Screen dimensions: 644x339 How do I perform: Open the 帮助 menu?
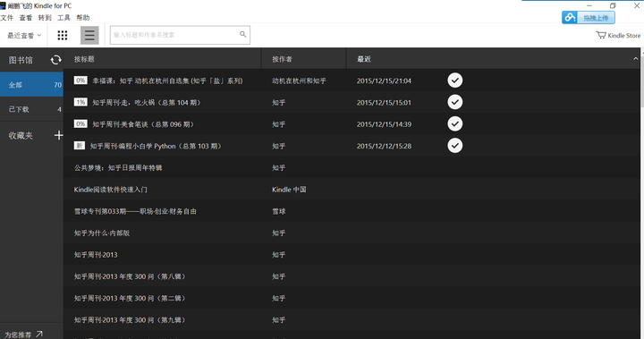(x=83, y=18)
